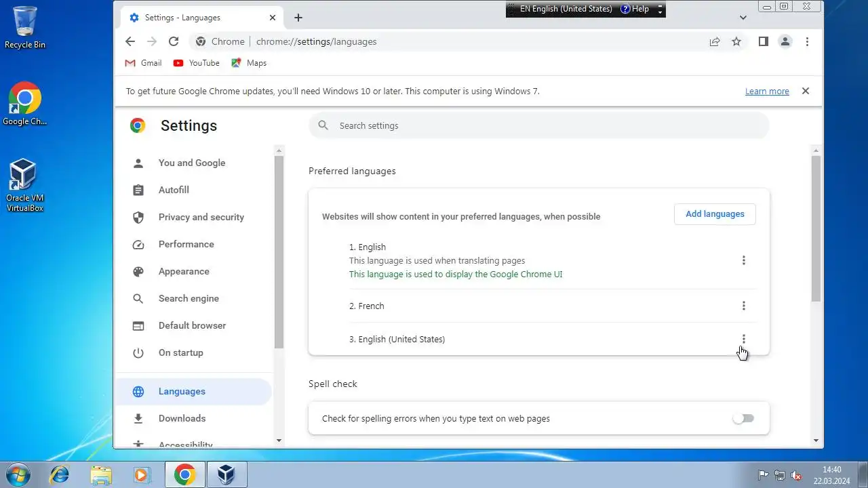Open more actions for French
The height and width of the screenshot is (488, 868).
[x=743, y=306]
